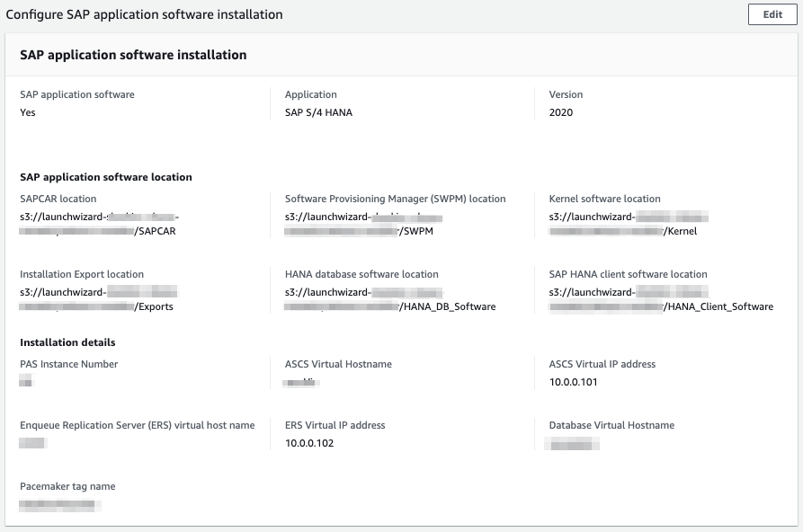This screenshot has width=803, height=532.
Task: Click the Version value '2020'
Action: 560,112
